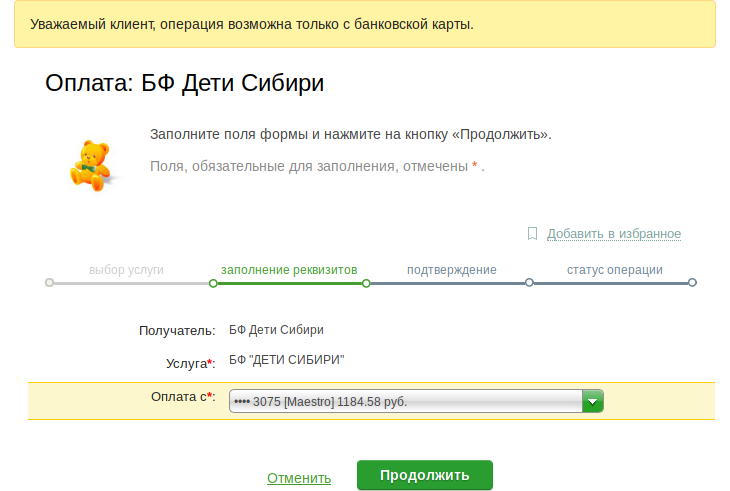The image size is (730, 491).
Task: Click the Оплата с* label
Action: pos(183,397)
